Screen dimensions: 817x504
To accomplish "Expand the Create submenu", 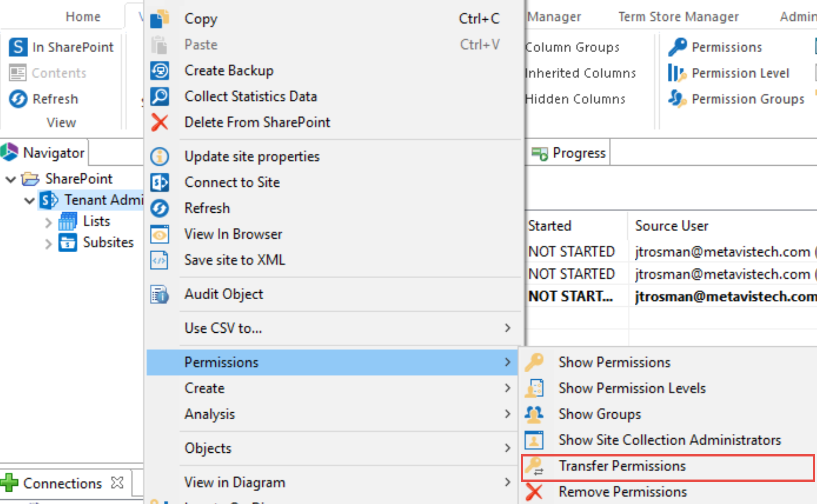I will [204, 388].
